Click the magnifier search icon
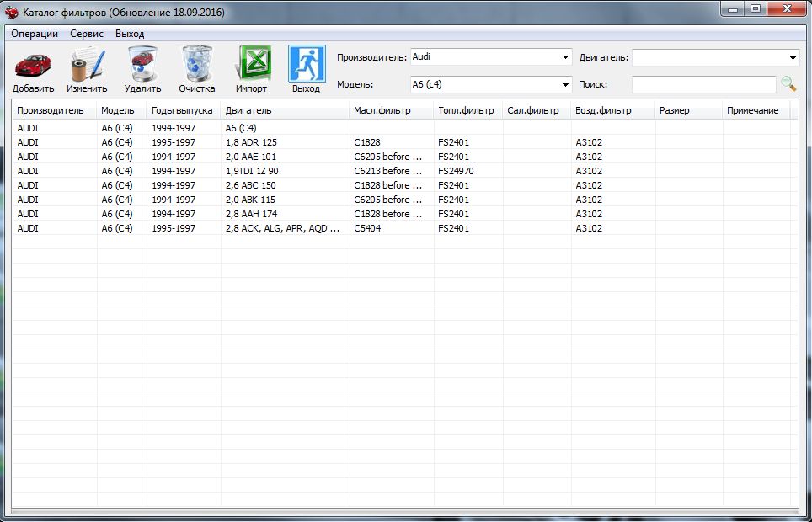812x522 pixels. (x=788, y=84)
